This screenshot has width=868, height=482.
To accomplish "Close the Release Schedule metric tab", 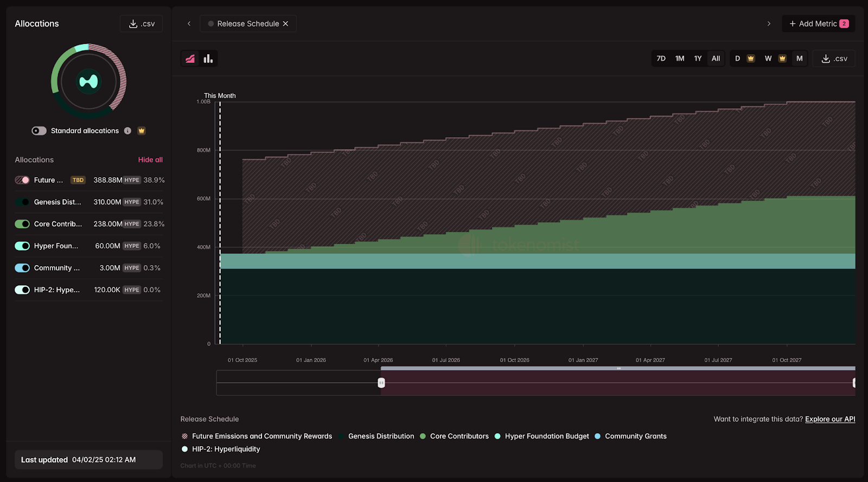I will tap(286, 24).
